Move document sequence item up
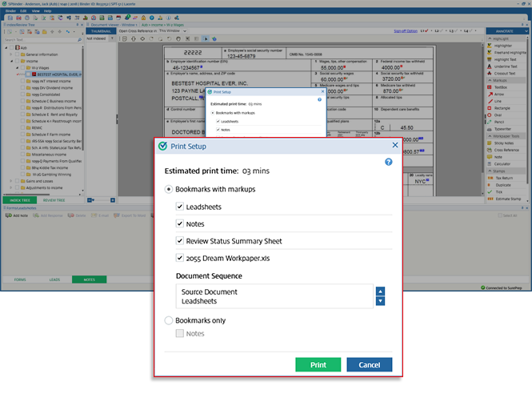Screen dimensions: 532x394 [x=380, y=291]
